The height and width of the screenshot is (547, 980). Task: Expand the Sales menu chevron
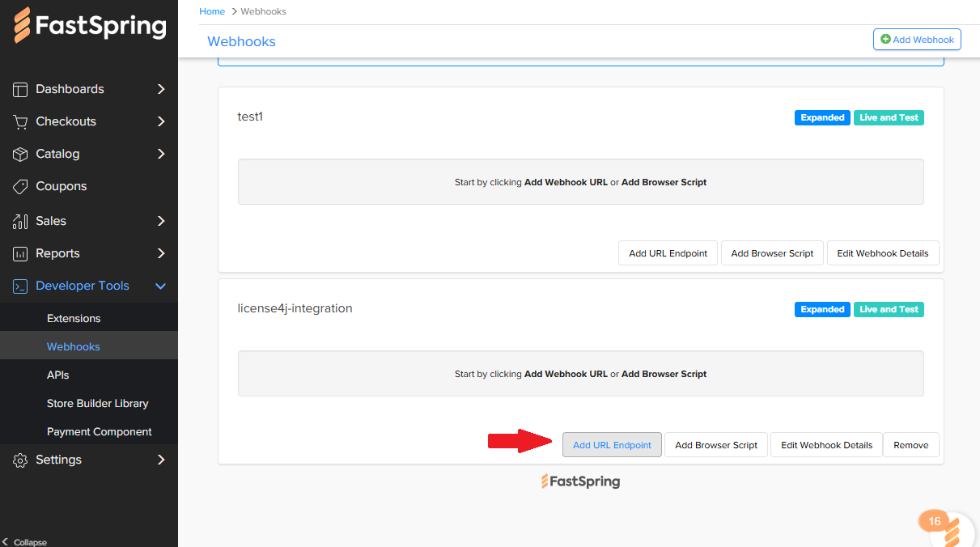[x=161, y=221]
